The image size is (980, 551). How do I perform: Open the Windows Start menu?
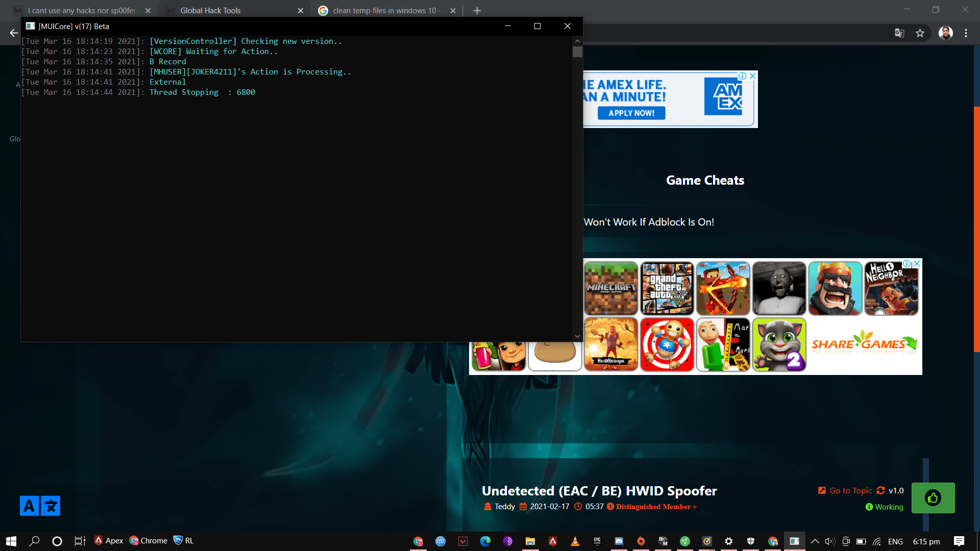pyautogui.click(x=11, y=541)
